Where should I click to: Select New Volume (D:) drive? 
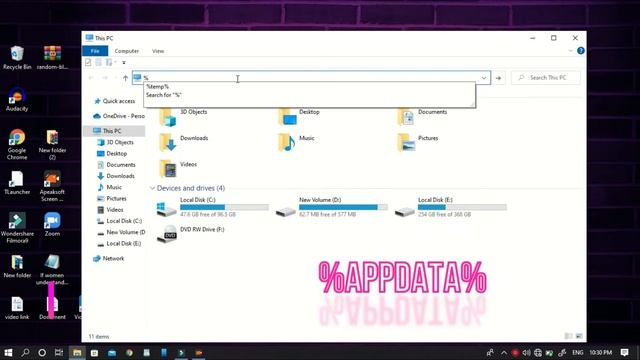coord(331,207)
